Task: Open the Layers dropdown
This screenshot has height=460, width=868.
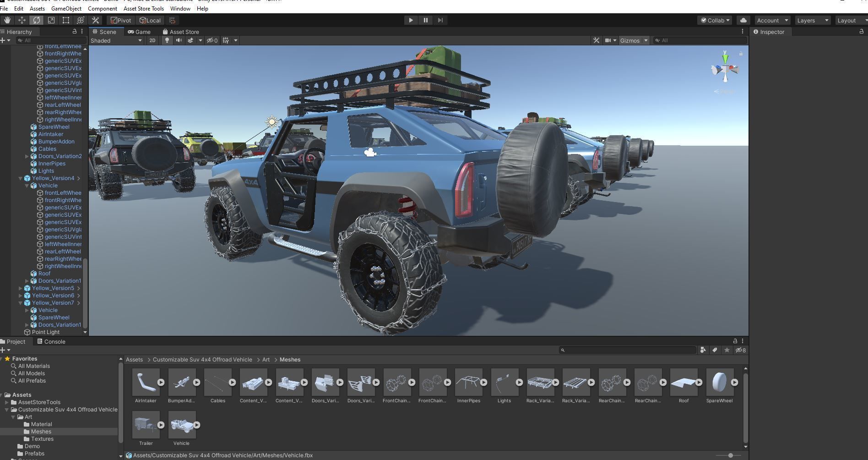Action: (x=812, y=20)
